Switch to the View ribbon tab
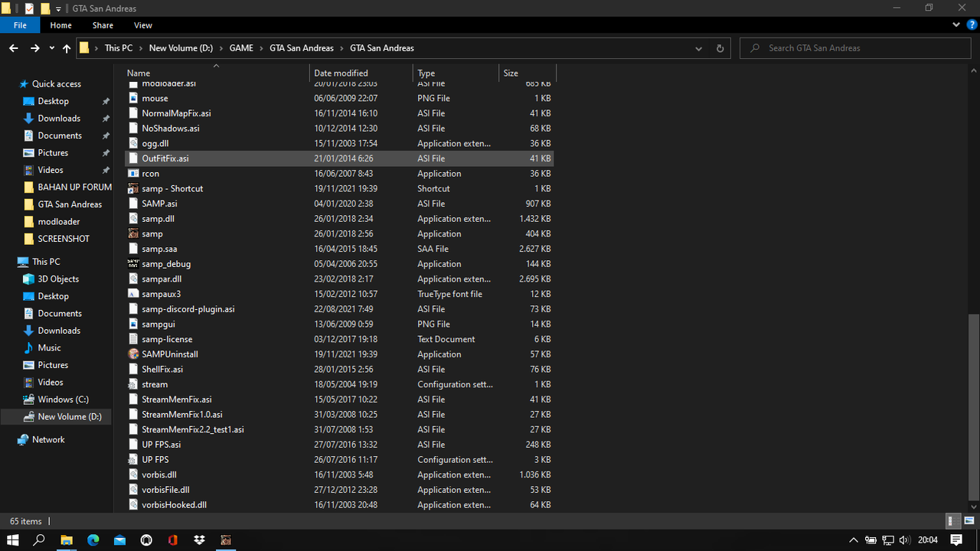This screenshot has height=551, width=980. pos(143,25)
